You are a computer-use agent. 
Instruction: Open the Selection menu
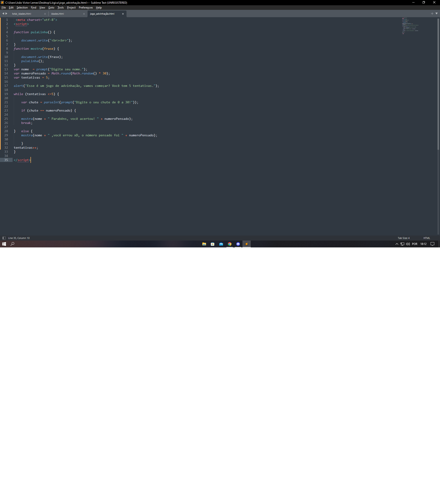coord(22,8)
